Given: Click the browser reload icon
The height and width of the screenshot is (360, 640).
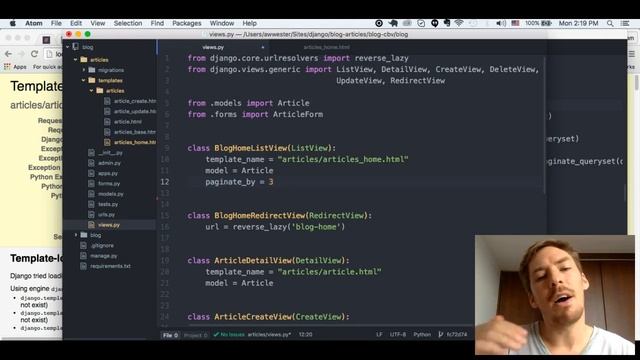Looking at the screenshot, I should (34, 53).
